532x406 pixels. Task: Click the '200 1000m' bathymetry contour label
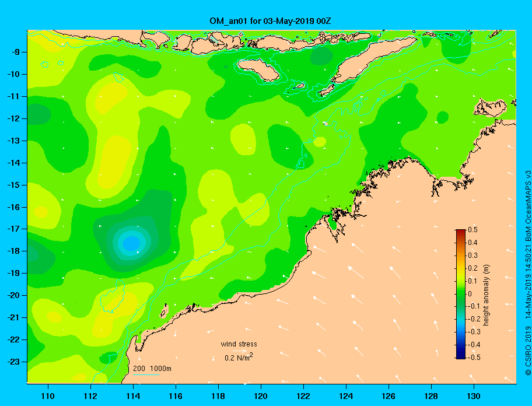(152, 369)
